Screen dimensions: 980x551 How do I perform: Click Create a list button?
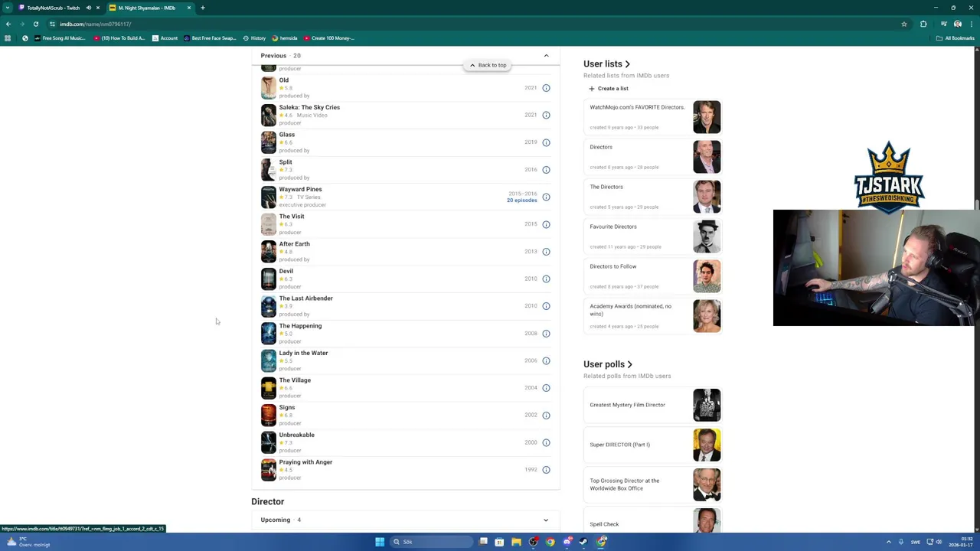pyautogui.click(x=609, y=89)
